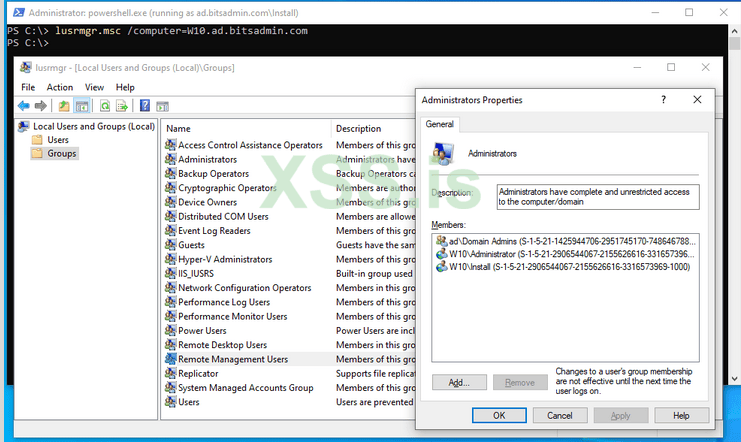Click the W10\Administrator member icon
The image size is (741, 442).
(441, 254)
